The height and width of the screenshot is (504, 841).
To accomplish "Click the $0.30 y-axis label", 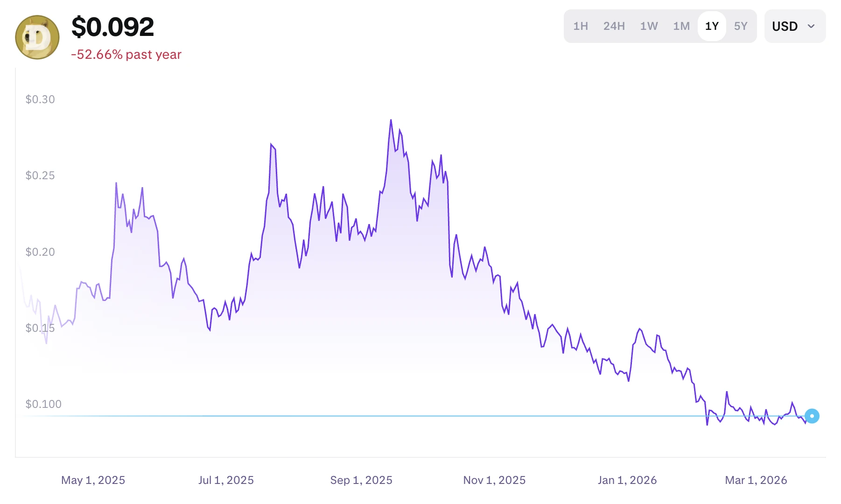I will [40, 99].
